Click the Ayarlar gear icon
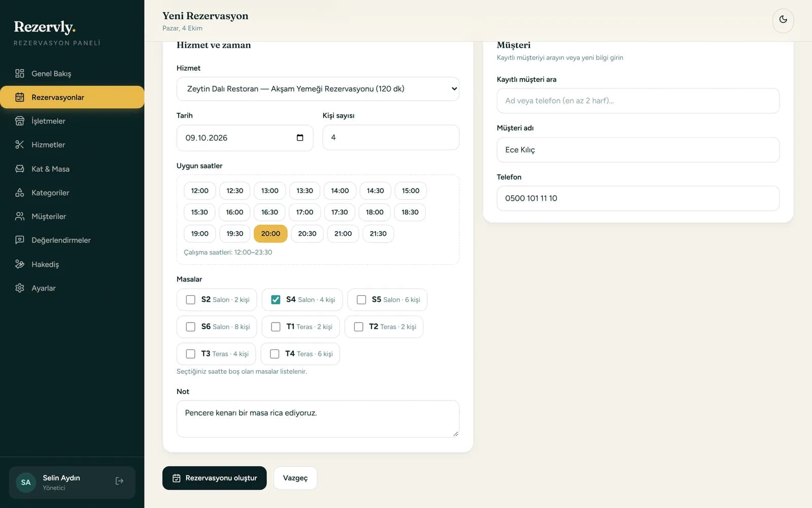 (20, 288)
